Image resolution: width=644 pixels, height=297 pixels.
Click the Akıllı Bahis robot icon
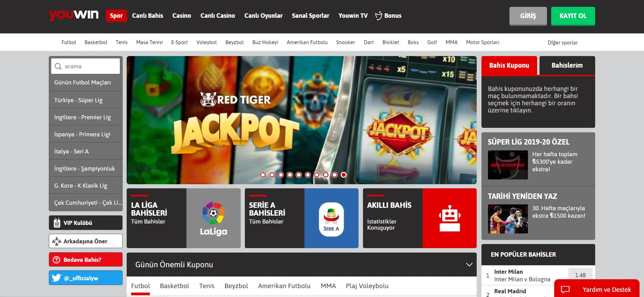click(450, 218)
